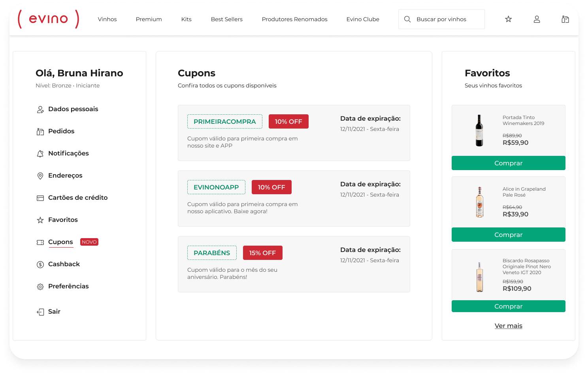Click the Preferências gear icon
Image resolution: width=588 pixels, height=375 pixels.
point(40,287)
